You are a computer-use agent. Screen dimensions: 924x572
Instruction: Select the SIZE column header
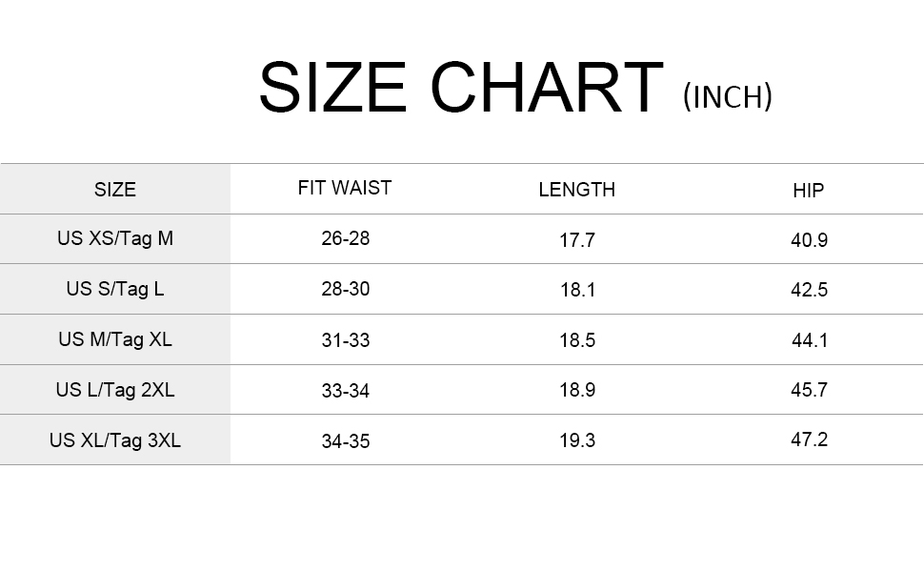(x=115, y=190)
